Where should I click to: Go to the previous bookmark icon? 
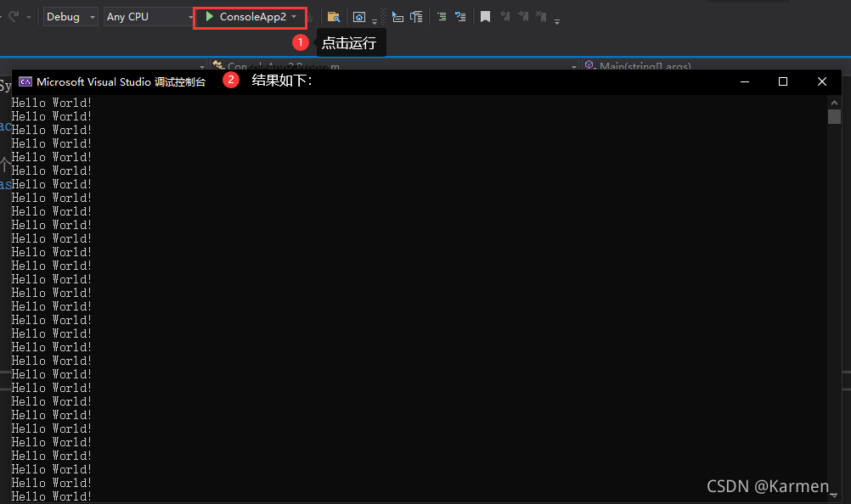tap(505, 16)
